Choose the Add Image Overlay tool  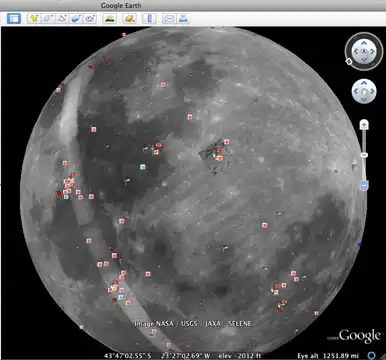(x=76, y=18)
